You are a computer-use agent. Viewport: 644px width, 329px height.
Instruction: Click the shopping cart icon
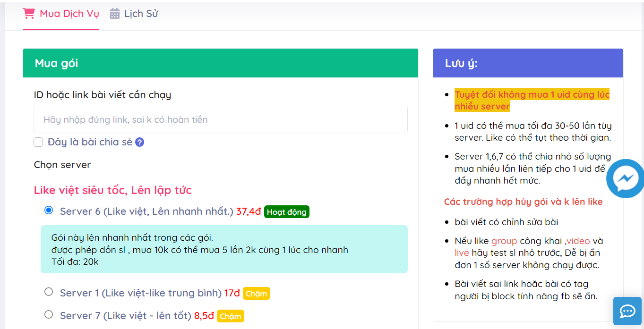point(29,14)
